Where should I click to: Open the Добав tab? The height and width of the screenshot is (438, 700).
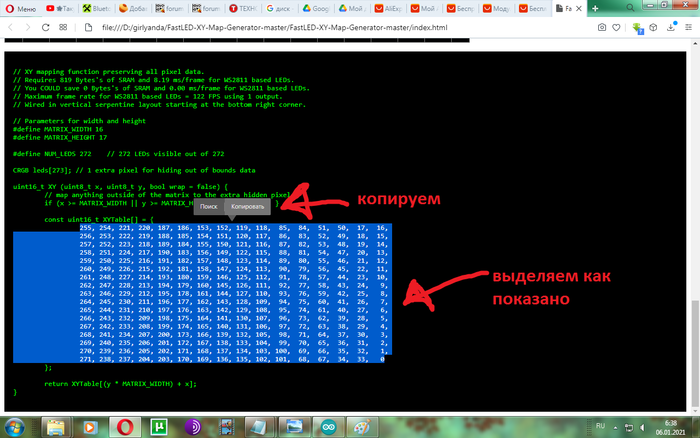click(133, 8)
